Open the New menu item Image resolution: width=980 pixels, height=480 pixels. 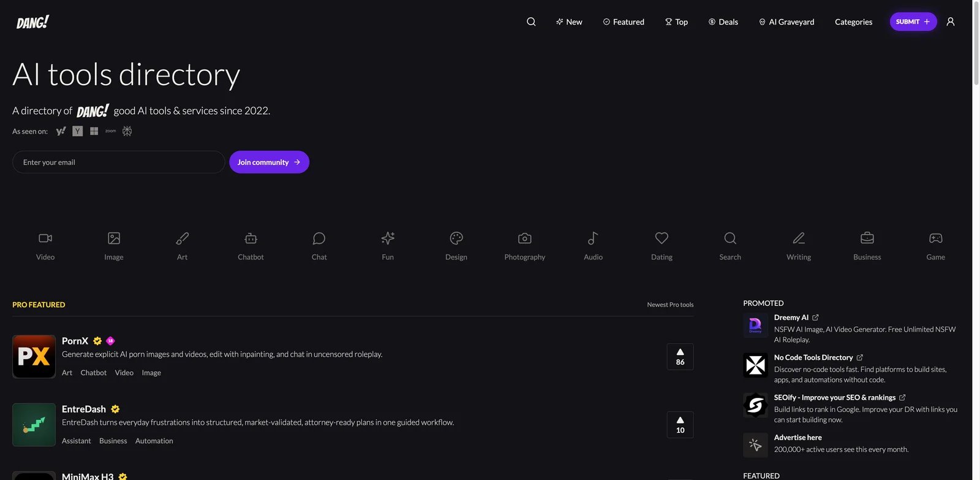click(569, 22)
